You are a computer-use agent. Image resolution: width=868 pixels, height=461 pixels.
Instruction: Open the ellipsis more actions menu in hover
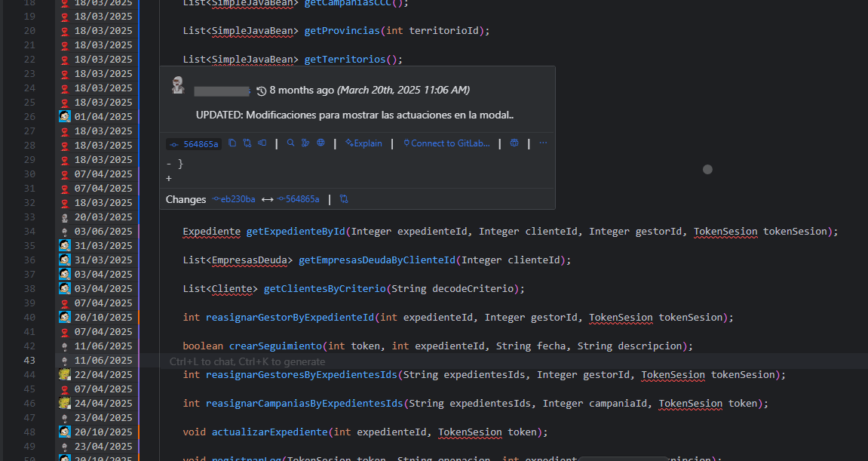[543, 143]
